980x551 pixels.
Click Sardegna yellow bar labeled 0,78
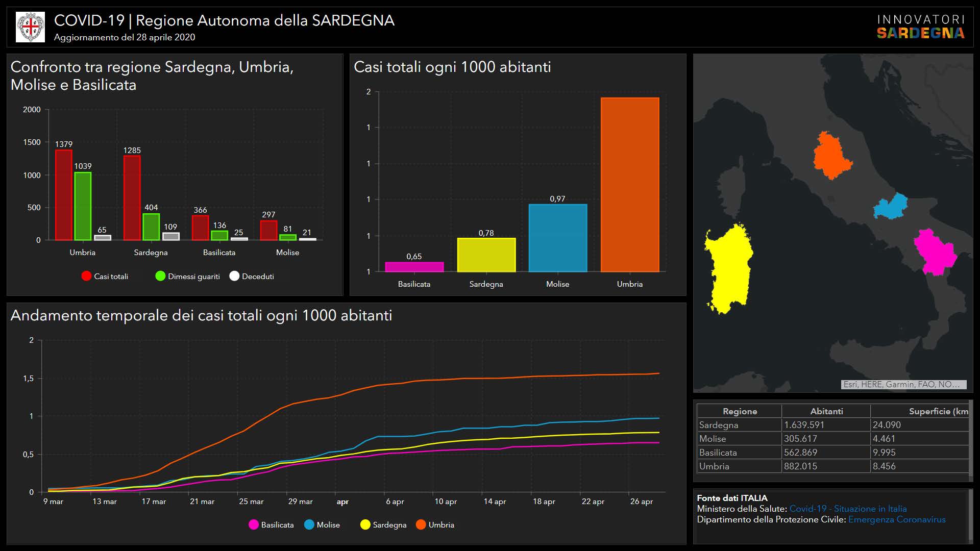[486, 255]
